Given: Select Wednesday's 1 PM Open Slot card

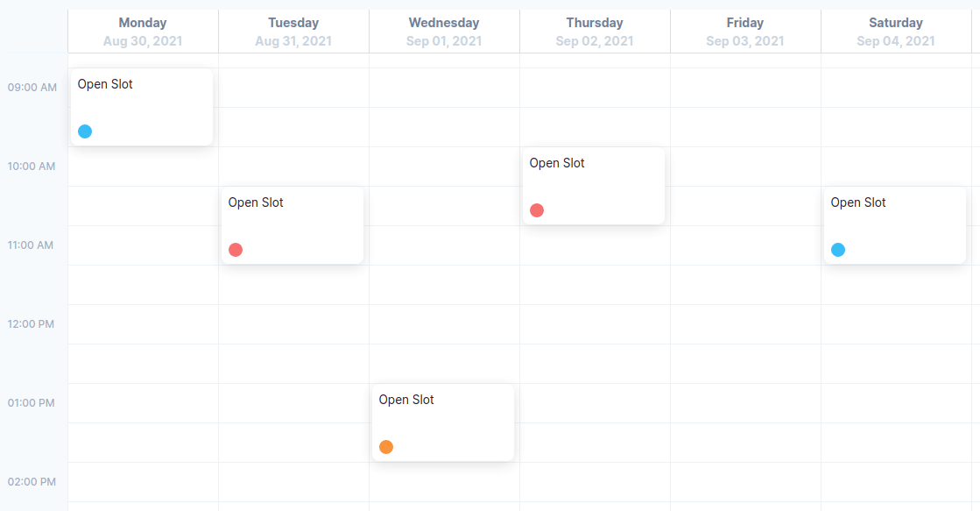Looking at the screenshot, I should click(x=442, y=421).
